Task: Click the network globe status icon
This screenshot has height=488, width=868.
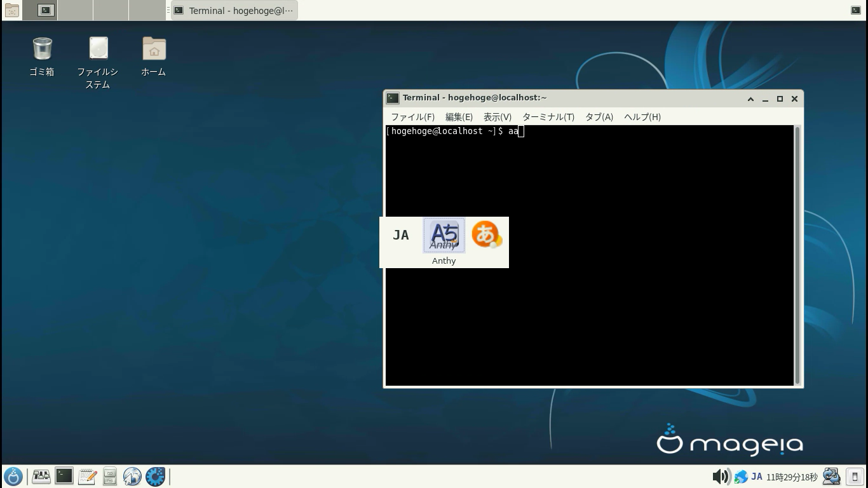Action: coord(741,477)
